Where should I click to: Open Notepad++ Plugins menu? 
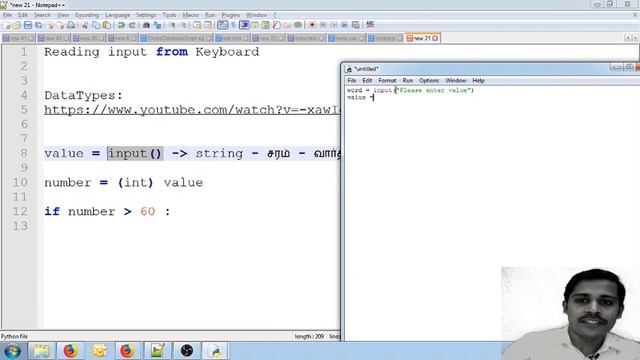(231, 15)
